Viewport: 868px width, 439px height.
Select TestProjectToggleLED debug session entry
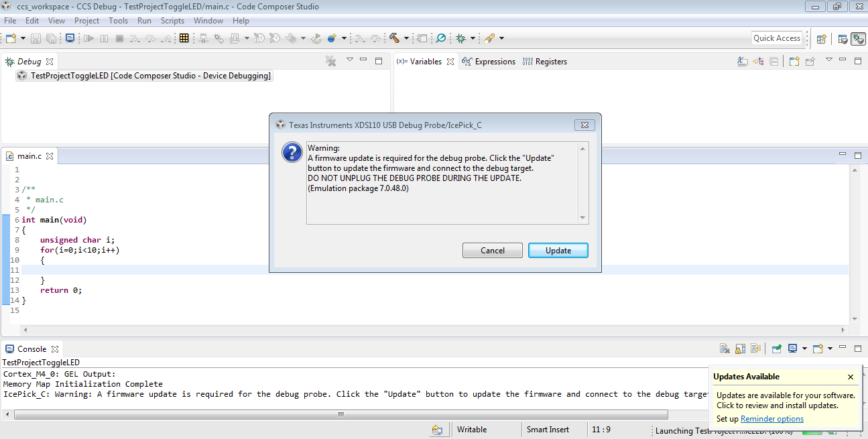click(x=144, y=76)
